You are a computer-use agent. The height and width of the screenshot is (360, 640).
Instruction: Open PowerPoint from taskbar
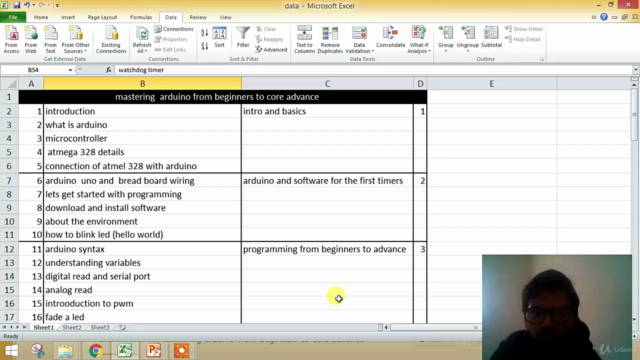(153, 351)
